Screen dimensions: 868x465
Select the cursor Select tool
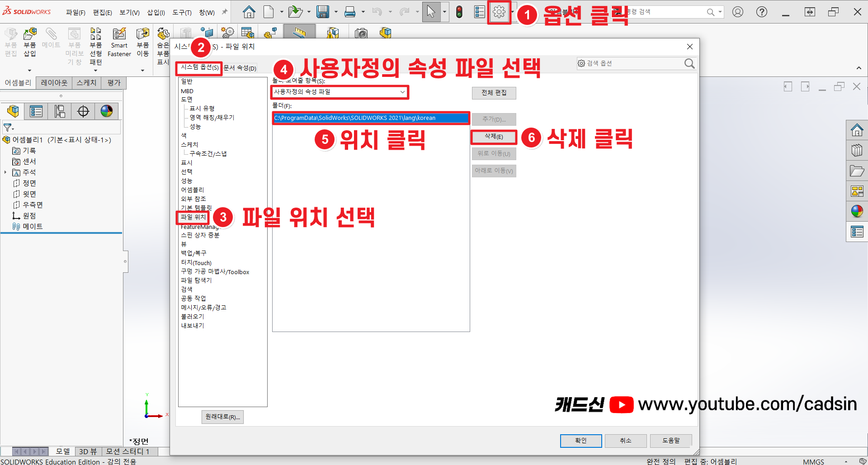pos(431,12)
